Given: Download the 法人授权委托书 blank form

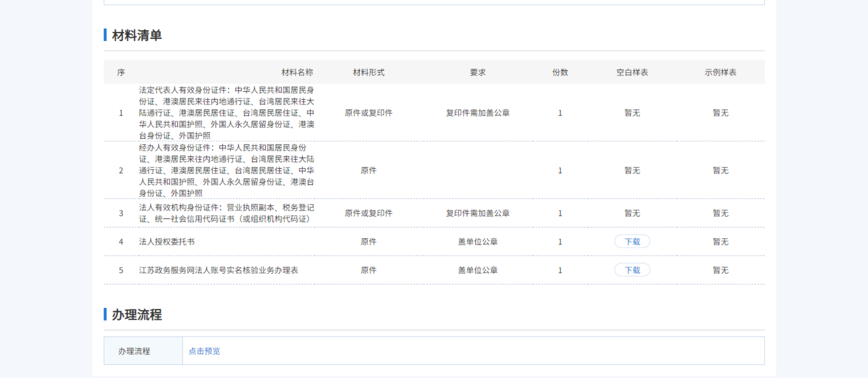Looking at the screenshot, I should [632, 242].
